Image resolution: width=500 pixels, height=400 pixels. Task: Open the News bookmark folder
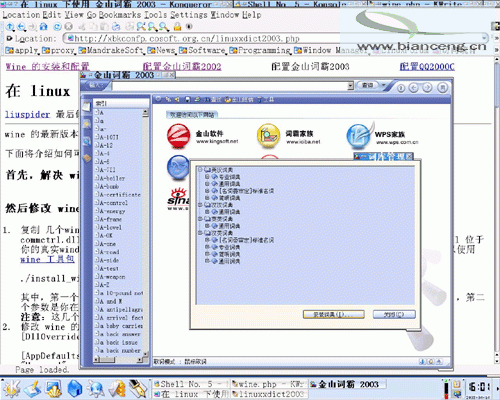tap(163, 51)
